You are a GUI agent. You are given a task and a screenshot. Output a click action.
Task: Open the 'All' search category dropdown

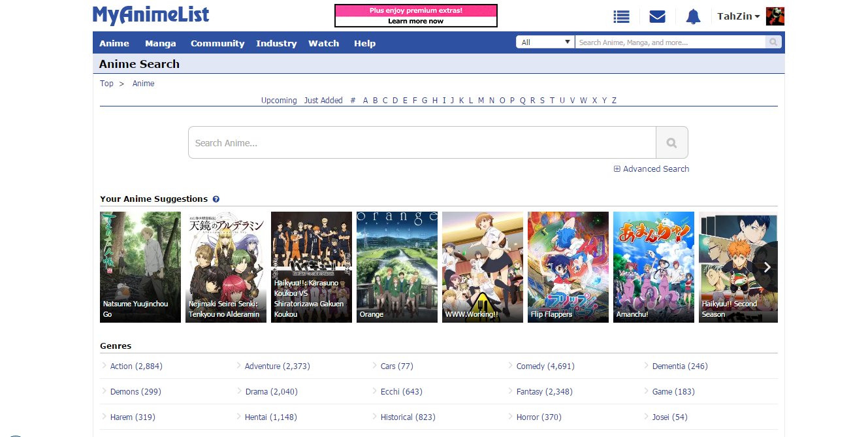[545, 42]
